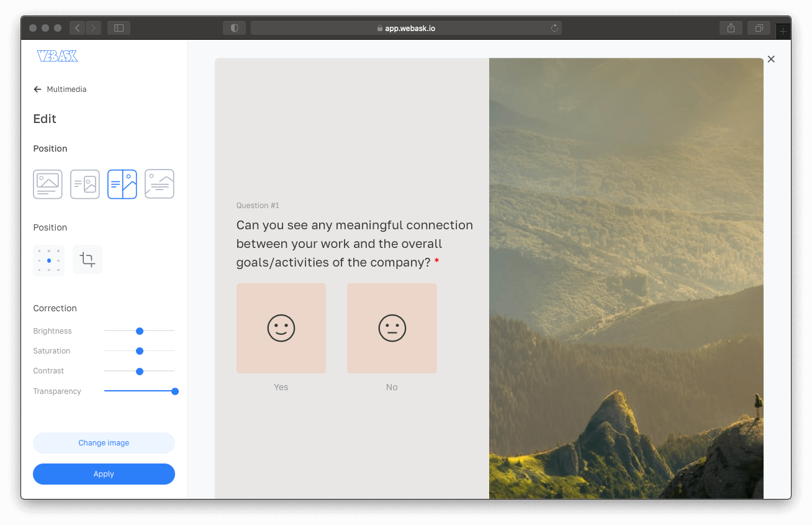Toggle the Safari sidebar button
This screenshot has height=525, width=812.
point(119,28)
